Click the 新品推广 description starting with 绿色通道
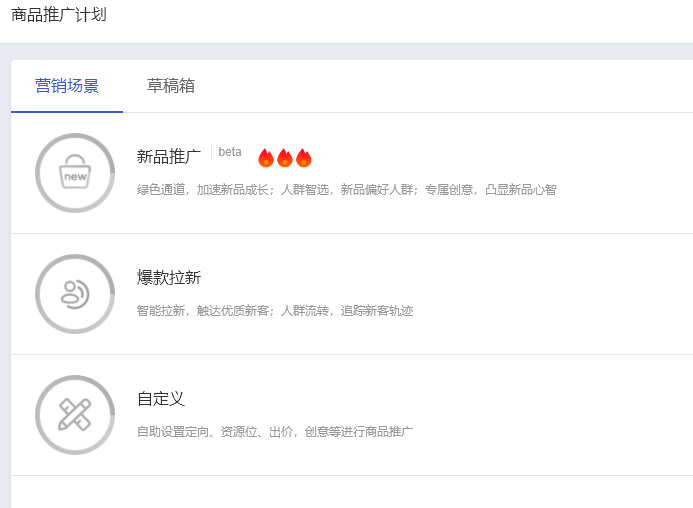The height and width of the screenshot is (508, 693). tap(346, 189)
